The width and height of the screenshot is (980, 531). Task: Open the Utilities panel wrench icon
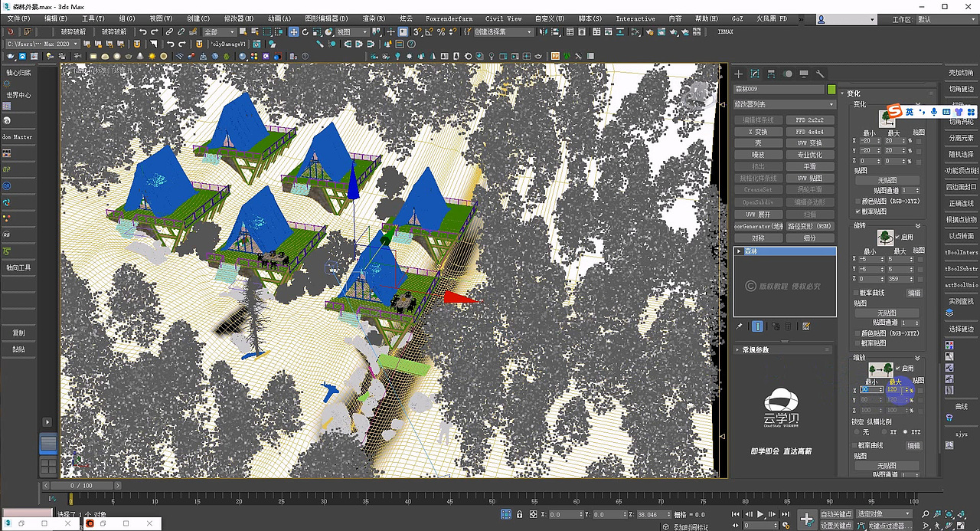(x=821, y=74)
